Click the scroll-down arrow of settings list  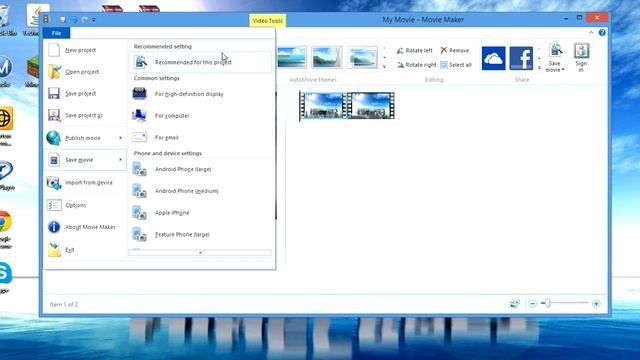pyautogui.click(x=200, y=253)
